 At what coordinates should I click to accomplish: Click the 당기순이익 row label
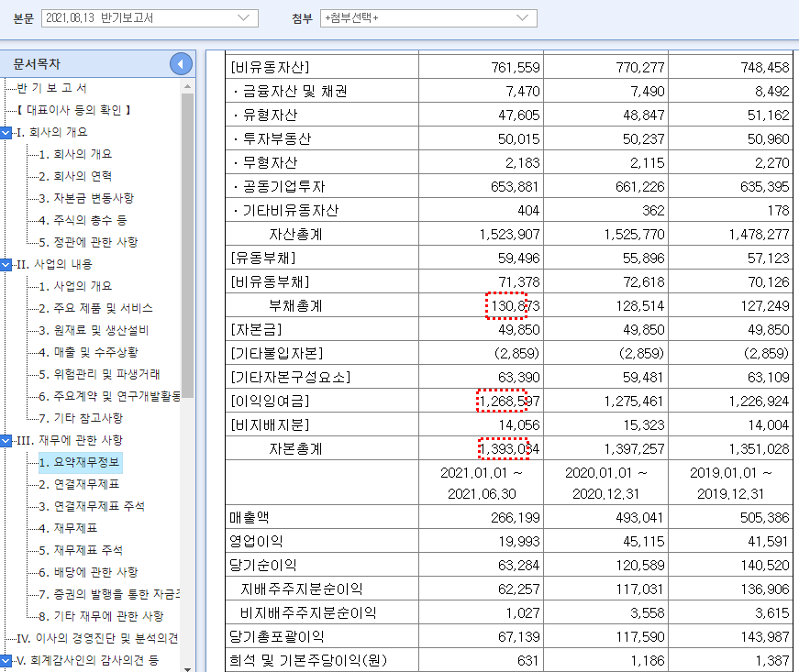click(x=263, y=566)
